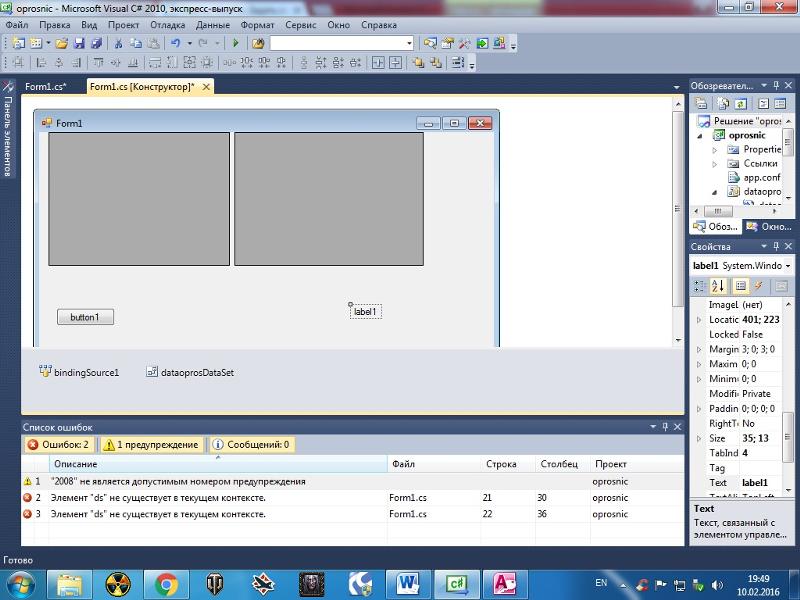Toggle the Ошибок: 2 errors filter
The image size is (800, 600).
[59, 445]
